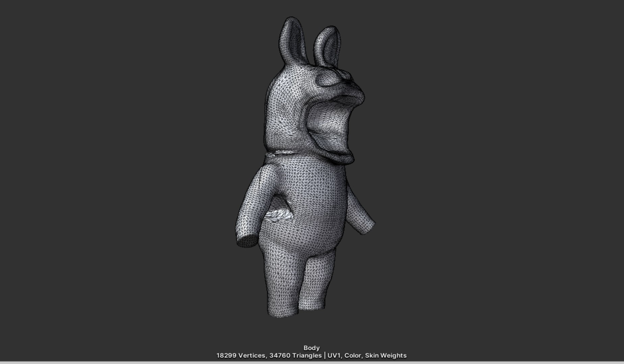
Task: Select the "Body" mesh name label
Action: pos(311,348)
